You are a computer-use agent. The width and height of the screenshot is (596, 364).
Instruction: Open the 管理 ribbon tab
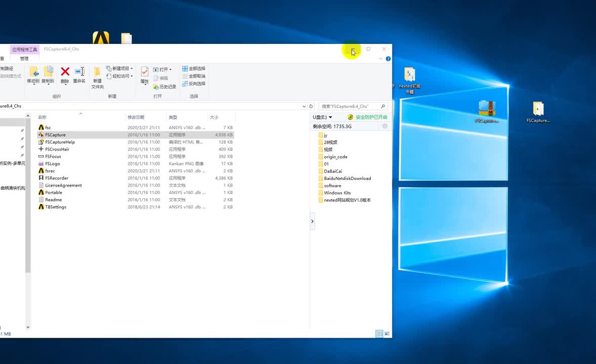click(x=24, y=59)
